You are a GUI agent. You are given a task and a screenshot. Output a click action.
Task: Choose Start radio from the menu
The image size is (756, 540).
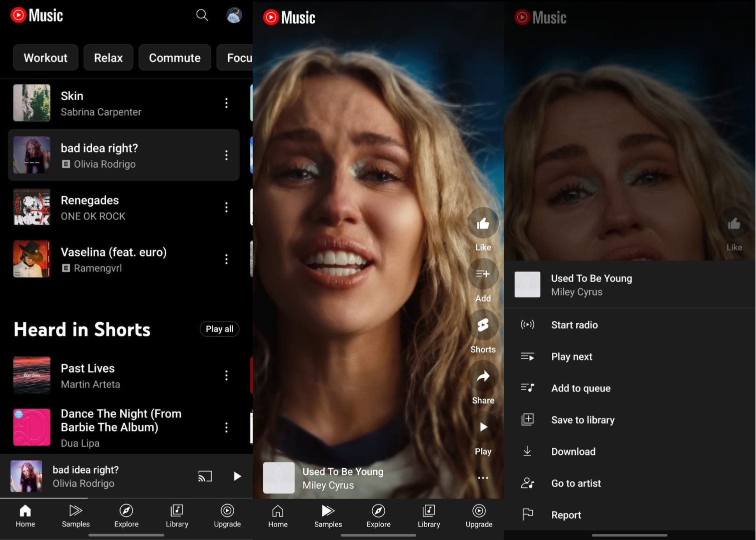pos(574,325)
